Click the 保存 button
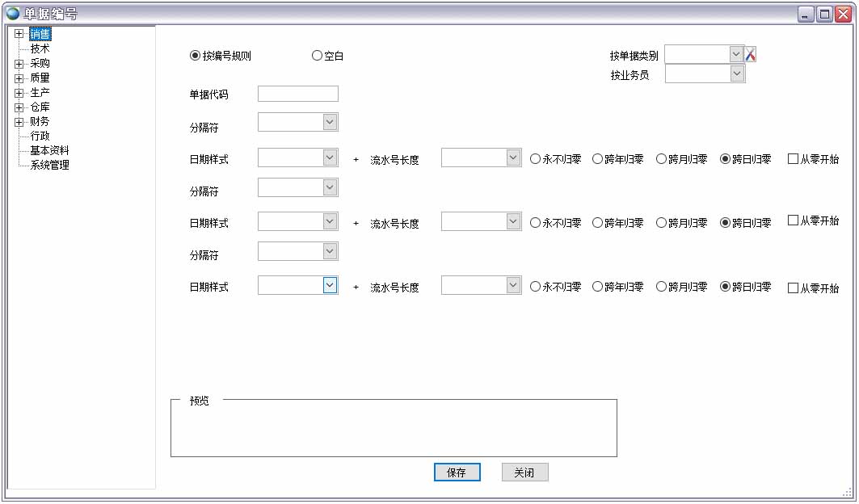 point(457,472)
